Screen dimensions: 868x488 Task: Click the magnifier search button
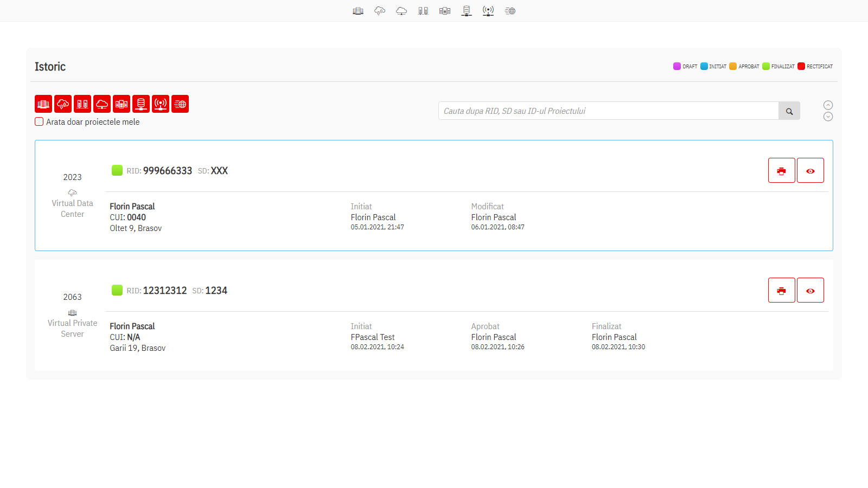coord(789,111)
